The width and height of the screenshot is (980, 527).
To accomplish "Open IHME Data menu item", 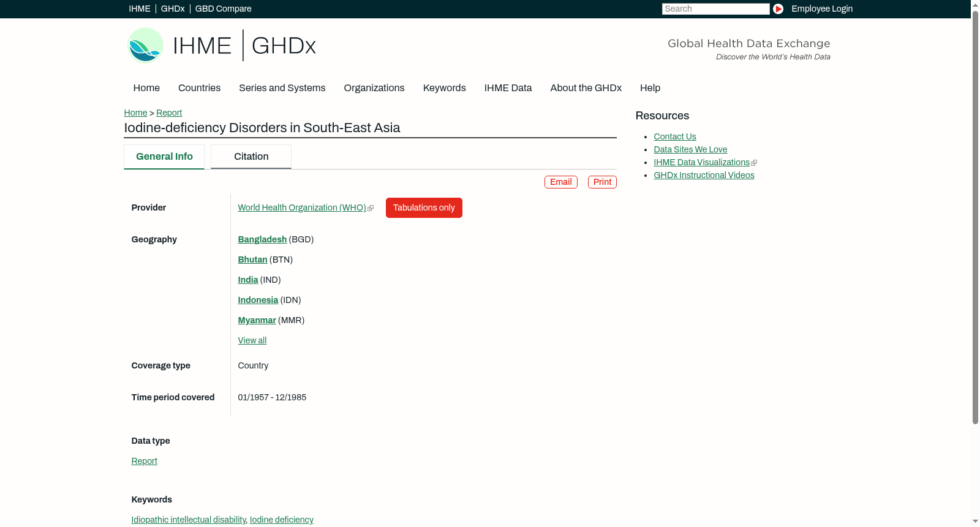I will click(508, 88).
